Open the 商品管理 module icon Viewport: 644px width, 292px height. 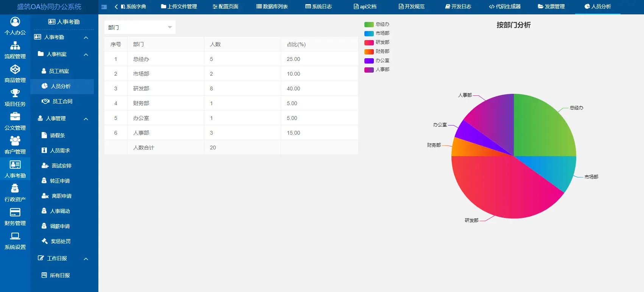point(15,70)
